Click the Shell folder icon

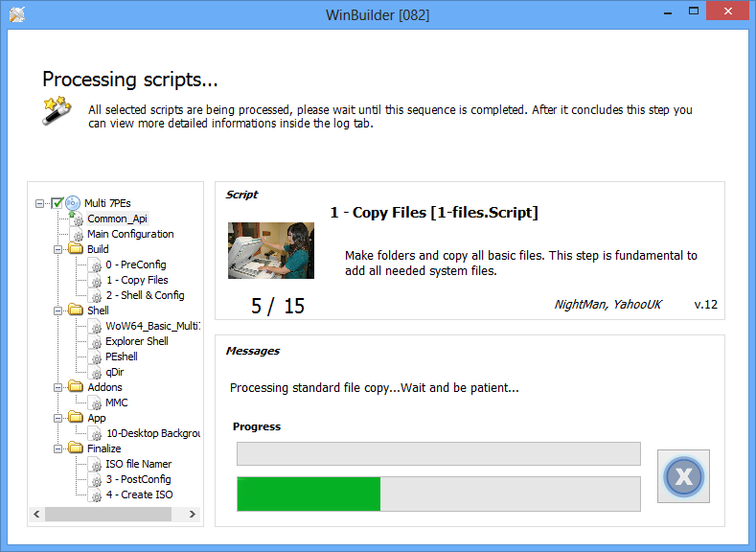(76, 310)
